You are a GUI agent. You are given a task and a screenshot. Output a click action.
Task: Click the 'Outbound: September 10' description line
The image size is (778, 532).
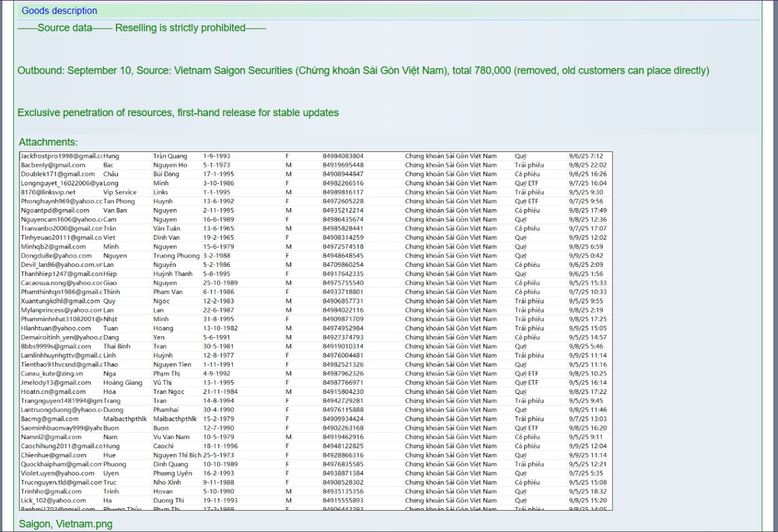(363, 70)
